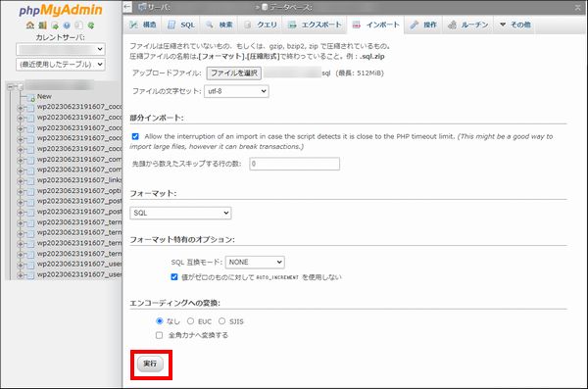Screen dimensions: 588x389
Task: Click the New table icon in tree
Action: pos(30,97)
